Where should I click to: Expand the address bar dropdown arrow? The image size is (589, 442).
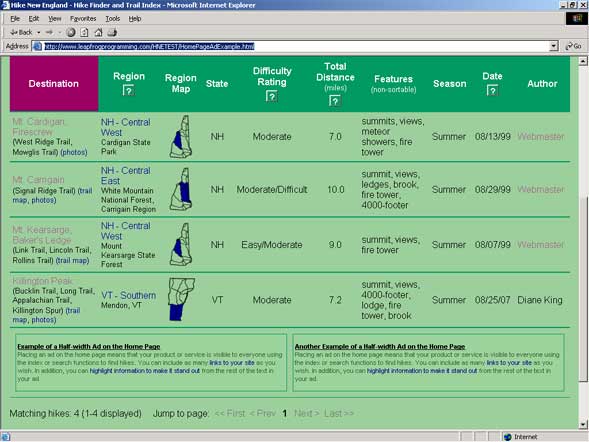tap(554, 47)
